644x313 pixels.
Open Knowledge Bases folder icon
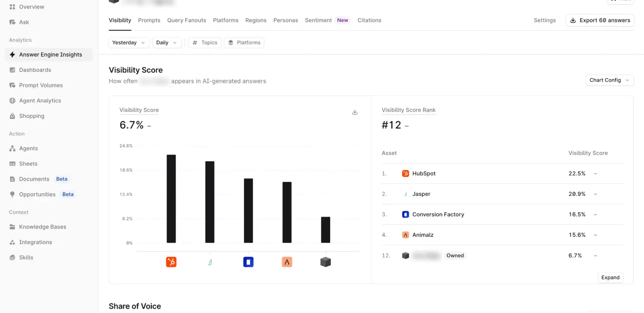tap(12, 227)
